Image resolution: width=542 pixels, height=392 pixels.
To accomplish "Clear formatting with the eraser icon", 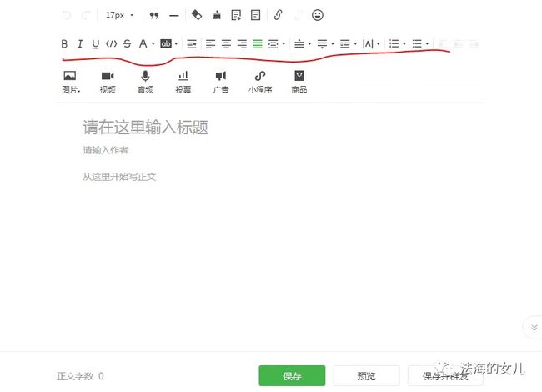I will coord(197,15).
